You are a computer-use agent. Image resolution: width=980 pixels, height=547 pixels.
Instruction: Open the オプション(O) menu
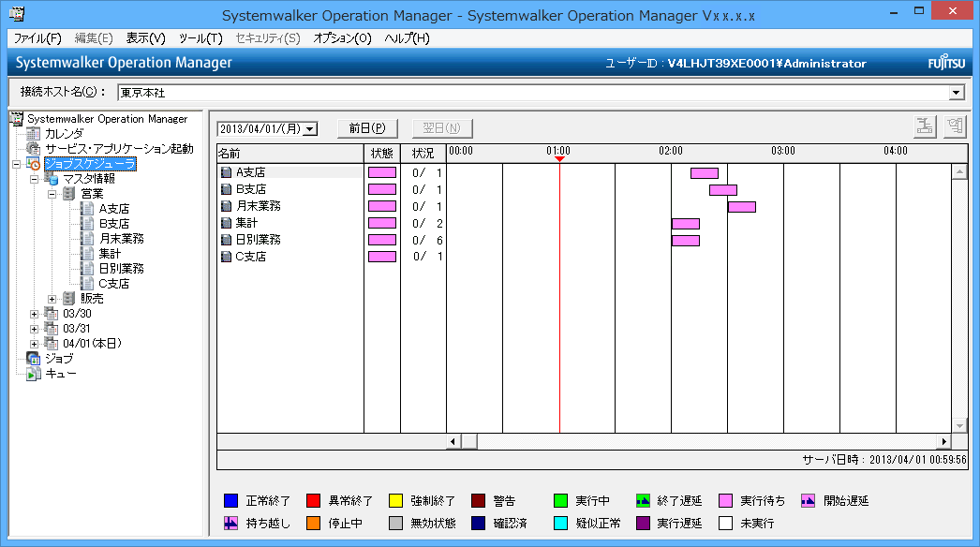(x=343, y=38)
